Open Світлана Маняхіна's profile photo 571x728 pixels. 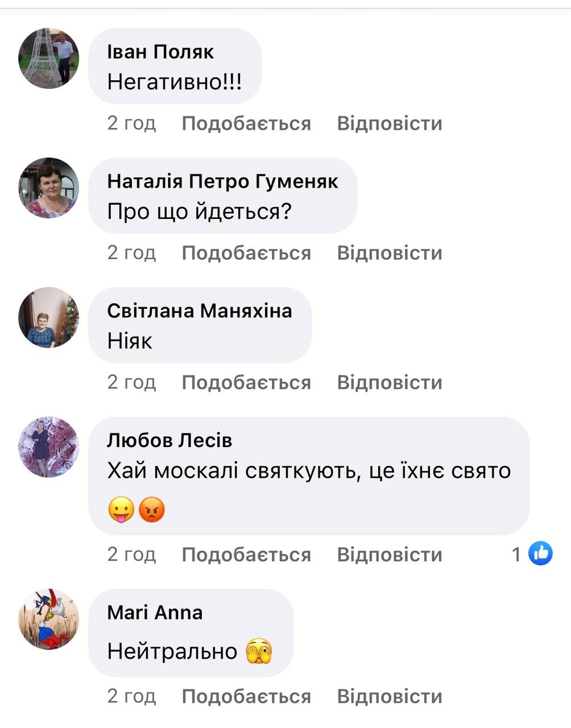click(x=49, y=317)
